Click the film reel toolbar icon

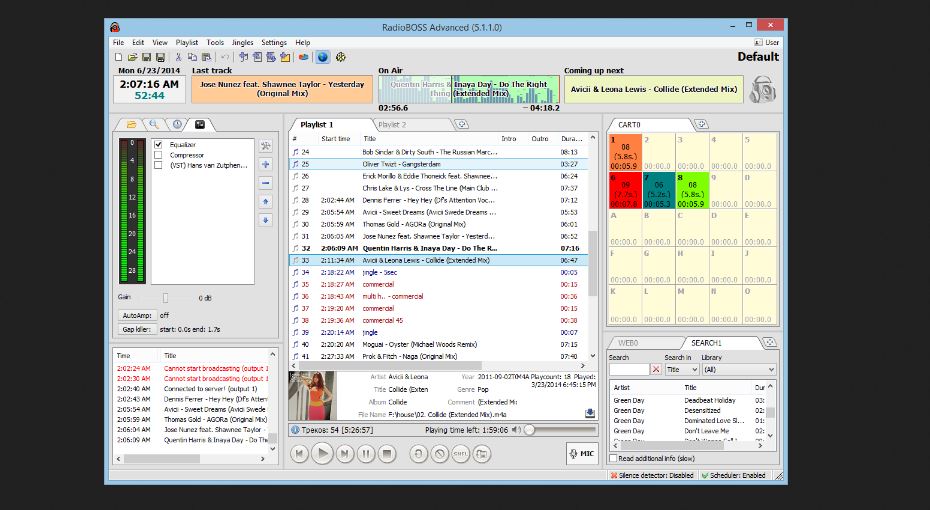tap(341, 58)
